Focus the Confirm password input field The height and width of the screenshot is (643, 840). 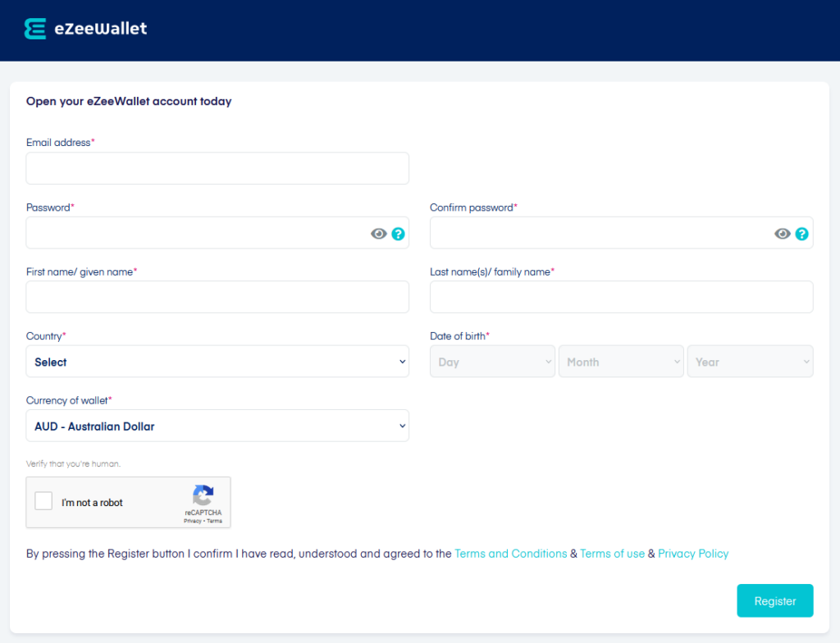pyautogui.click(x=622, y=233)
